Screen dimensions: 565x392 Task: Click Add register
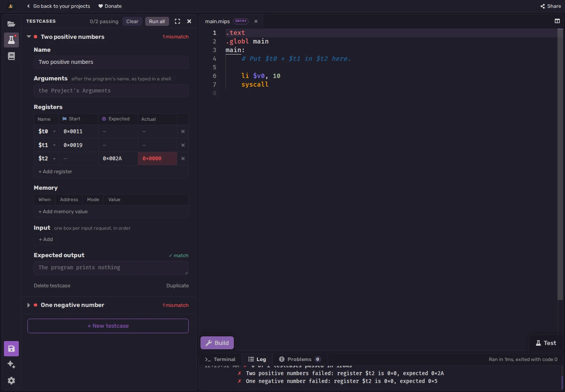point(55,172)
